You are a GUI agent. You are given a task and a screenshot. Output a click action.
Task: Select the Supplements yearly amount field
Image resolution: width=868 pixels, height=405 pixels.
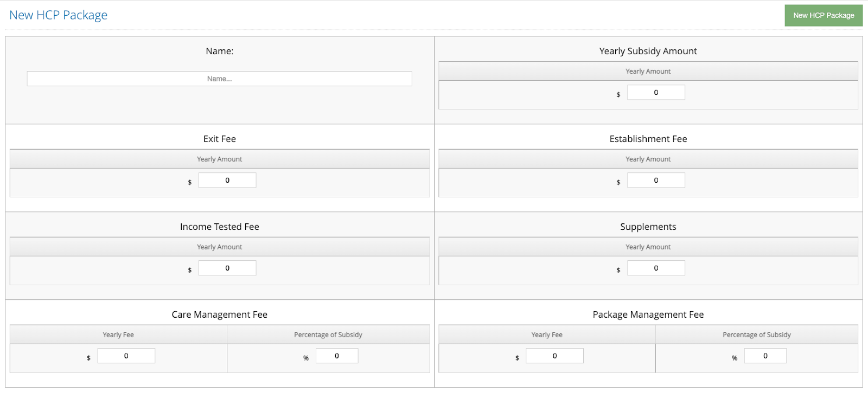(656, 268)
